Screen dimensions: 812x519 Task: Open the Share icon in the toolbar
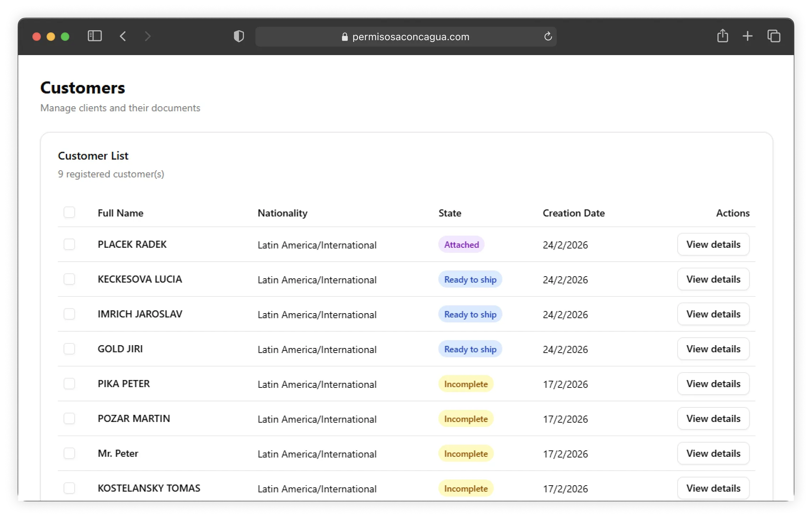pyautogui.click(x=722, y=36)
